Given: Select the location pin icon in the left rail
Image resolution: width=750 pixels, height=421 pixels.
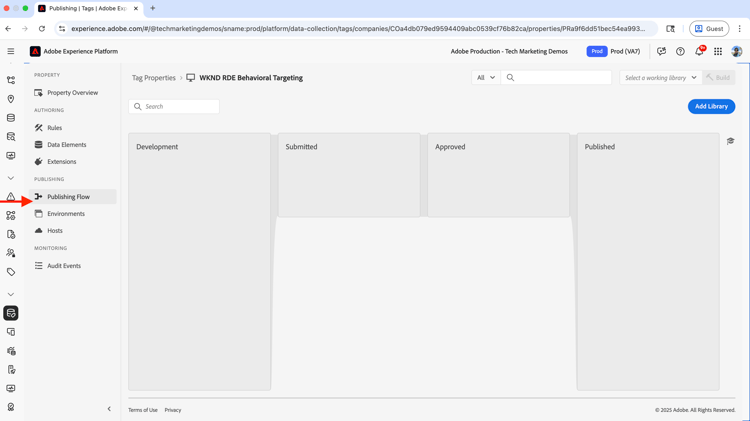Looking at the screenshot, I should coord(11,99).
